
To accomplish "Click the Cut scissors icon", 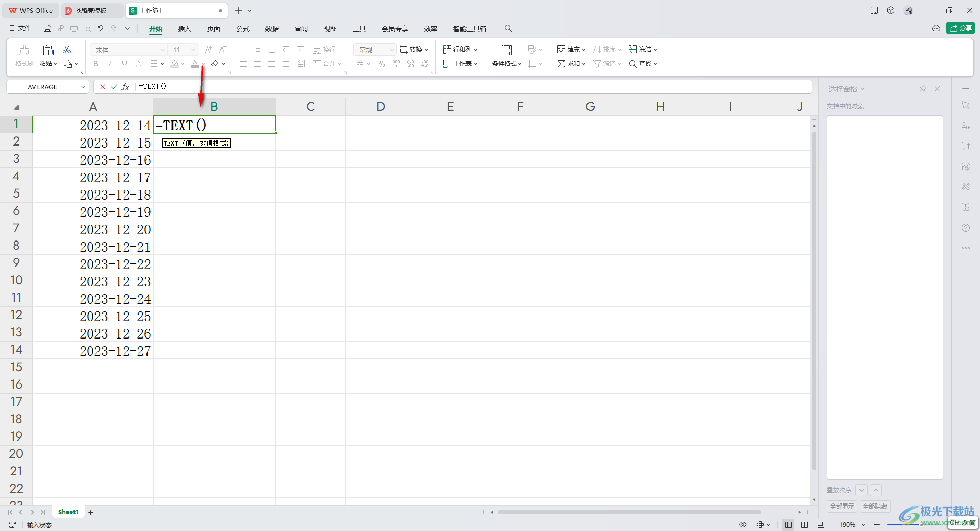I will pyautogui.click(x=67, y=50).
